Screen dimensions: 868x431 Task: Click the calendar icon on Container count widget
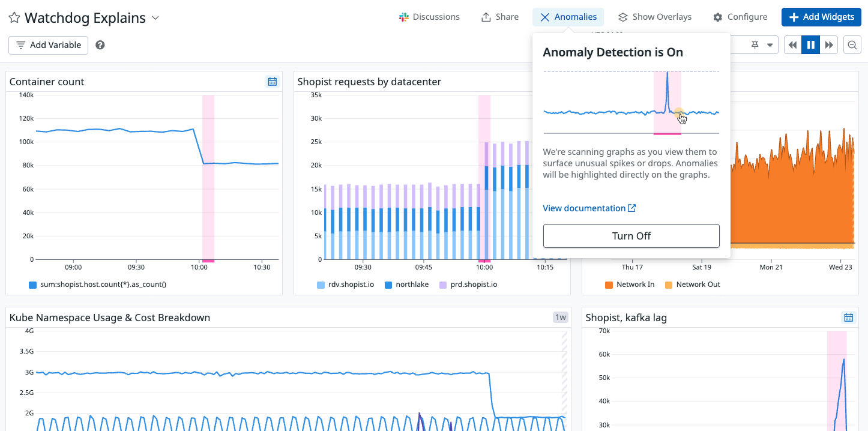[273, 82]
